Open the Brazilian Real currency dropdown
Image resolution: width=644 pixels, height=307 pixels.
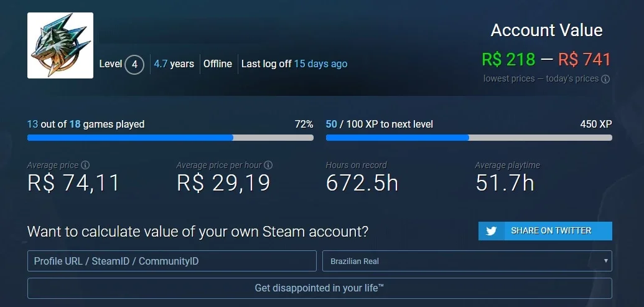467,261
